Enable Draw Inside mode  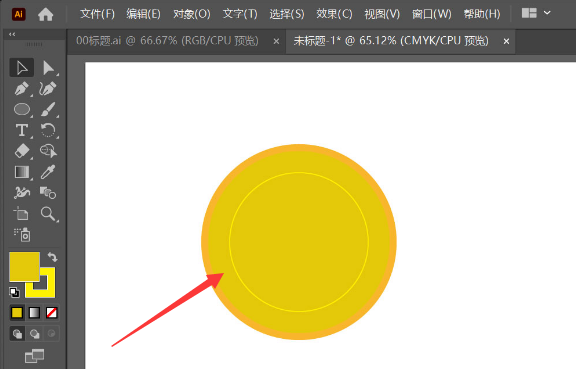tap(51, 334)
